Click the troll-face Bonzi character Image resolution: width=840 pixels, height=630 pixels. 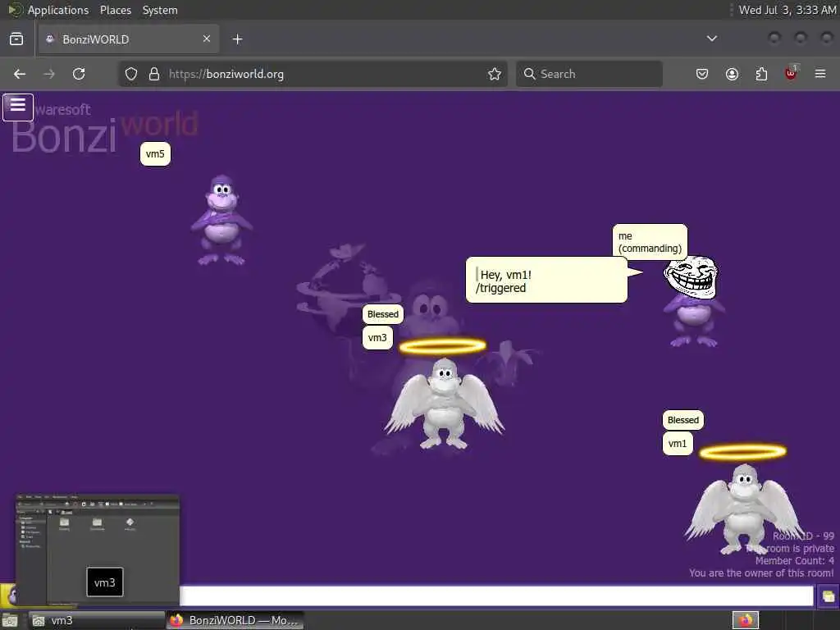click(x=692, y=301)
